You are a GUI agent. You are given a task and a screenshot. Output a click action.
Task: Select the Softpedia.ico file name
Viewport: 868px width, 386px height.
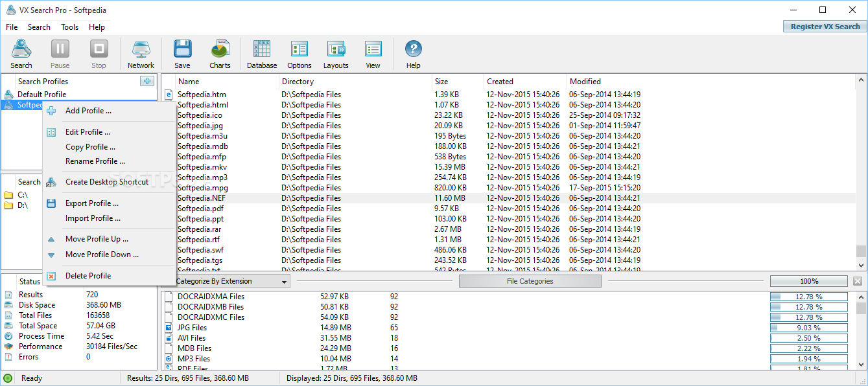200,115
